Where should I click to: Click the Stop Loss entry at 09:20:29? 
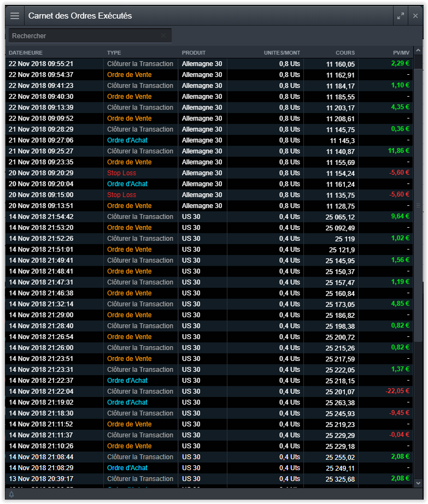(x=121, y=173)
